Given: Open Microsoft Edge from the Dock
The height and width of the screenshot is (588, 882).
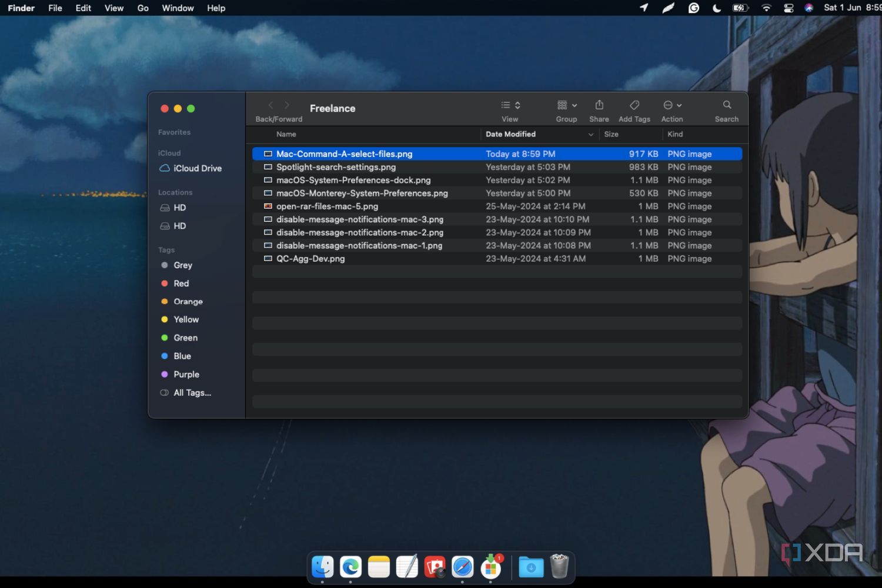Looking at the screenshot, I should click(350, 566).
